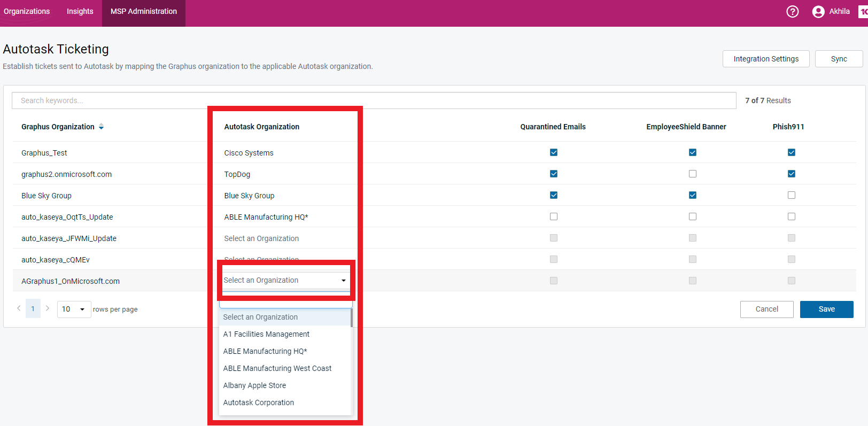Click the user avatar icon beside Akhila
This screenshot has width=868, height=426.
coord(818,11)
